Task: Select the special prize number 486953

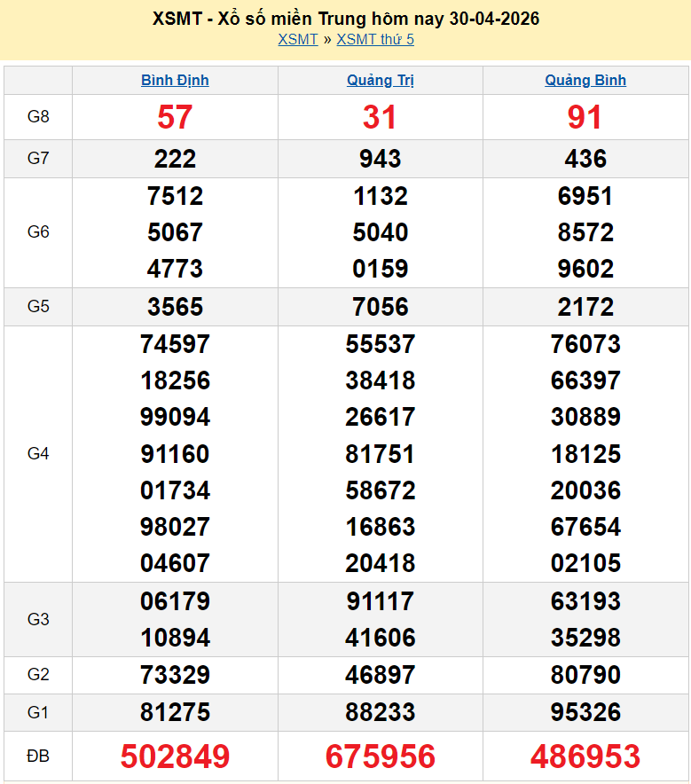Action: click(585, 757)
